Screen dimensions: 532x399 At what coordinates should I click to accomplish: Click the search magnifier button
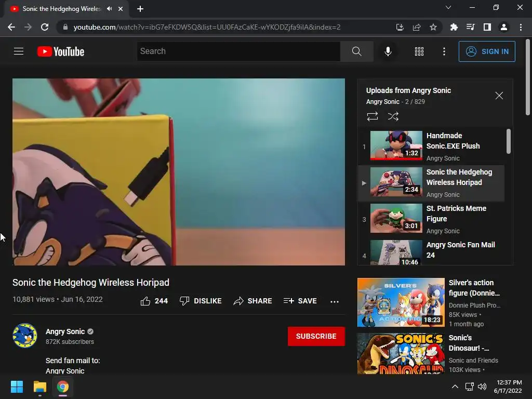(356, 51)
